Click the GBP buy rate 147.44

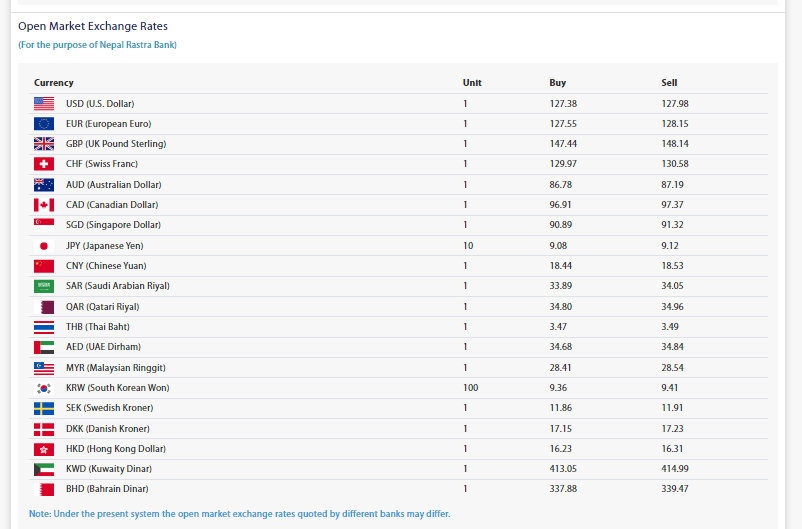564,144
